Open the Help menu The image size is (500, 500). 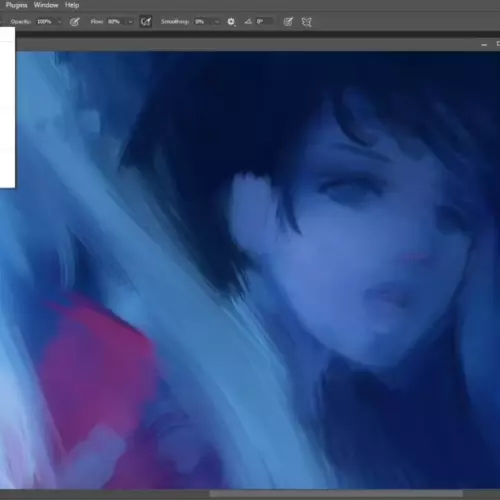(x=72, y=5)
